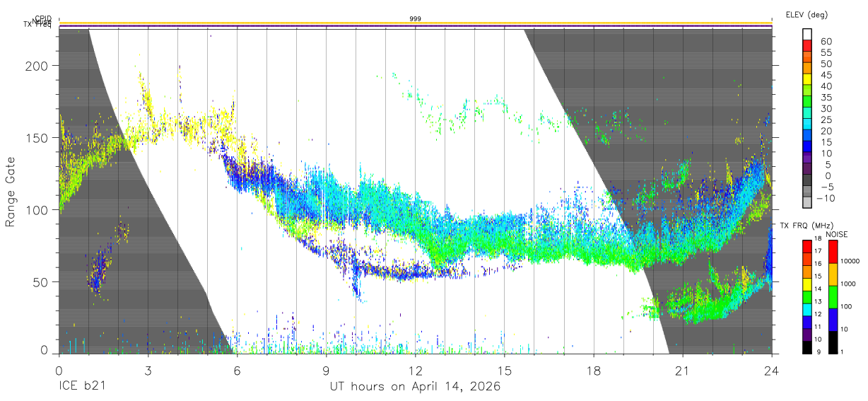Click the '0' tick on Range Gate axis
868x401 pixels.
tap(46, 350)
